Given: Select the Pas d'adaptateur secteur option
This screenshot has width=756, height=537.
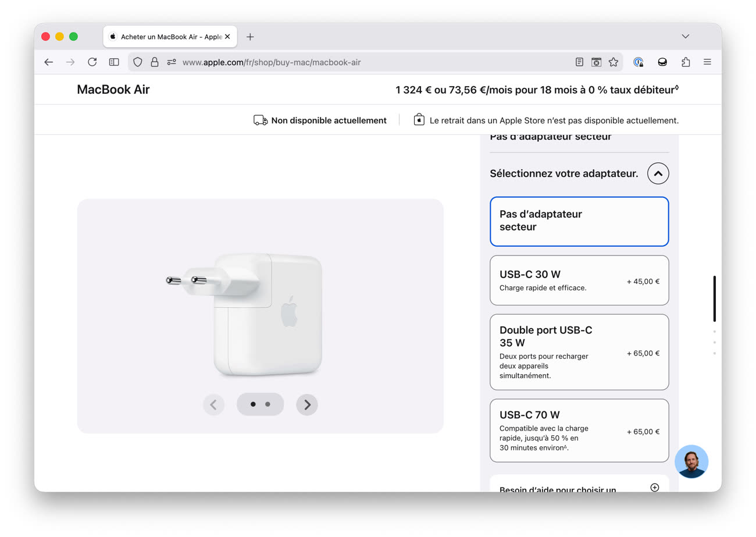Looking at the screenshot, I should (579, 221).
